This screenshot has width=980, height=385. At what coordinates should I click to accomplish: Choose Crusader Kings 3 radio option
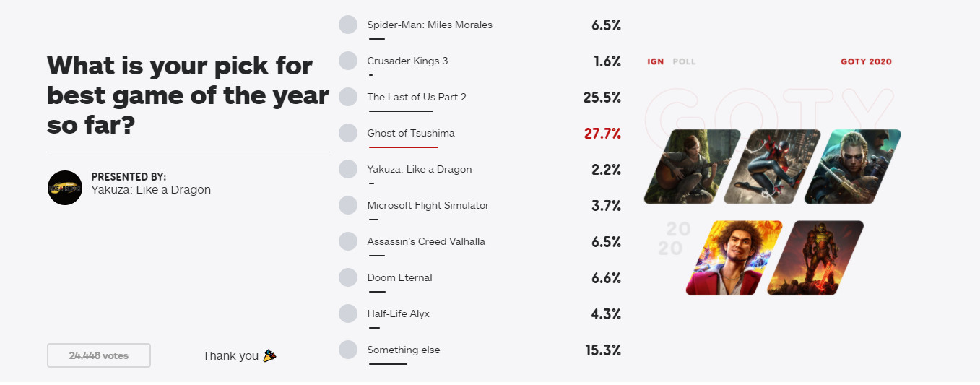348,61
